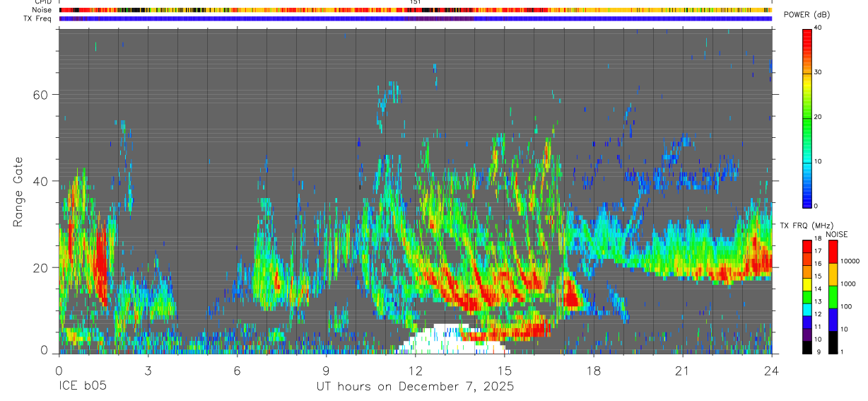Screen dimensions: 868x401
Task: Click the 'CPID' row label at top
Action: (x=43, y=2)
